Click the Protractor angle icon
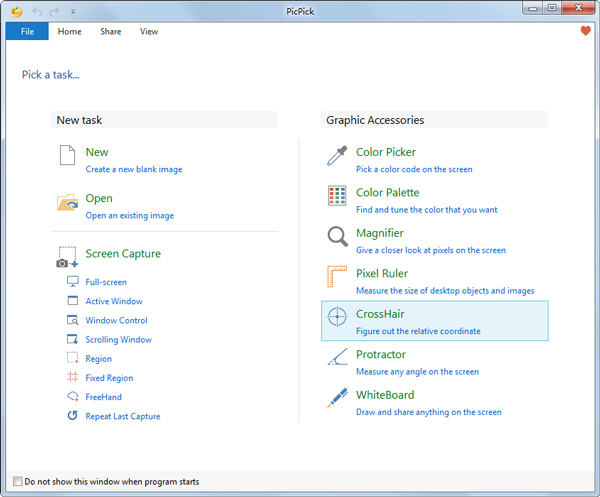Image resolution: width=600 pixels, height=497 pixels. (338, 356)
